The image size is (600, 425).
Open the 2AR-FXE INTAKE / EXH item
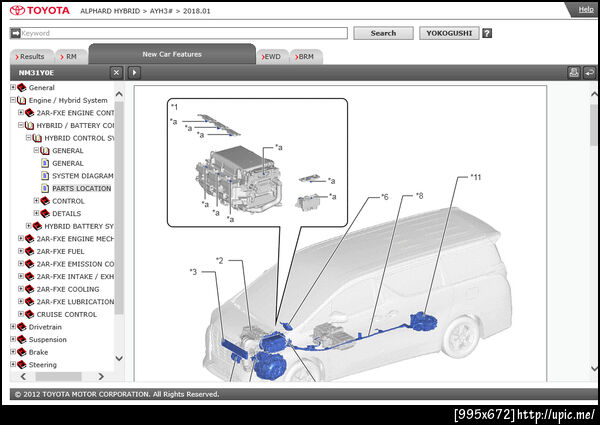click(x=75, y=277)
